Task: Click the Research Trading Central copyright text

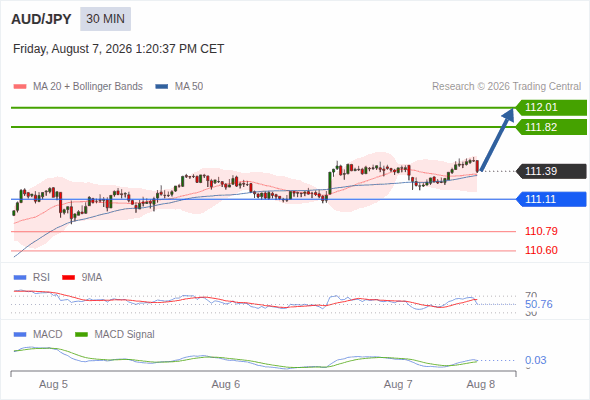Action: pos(506,87)
